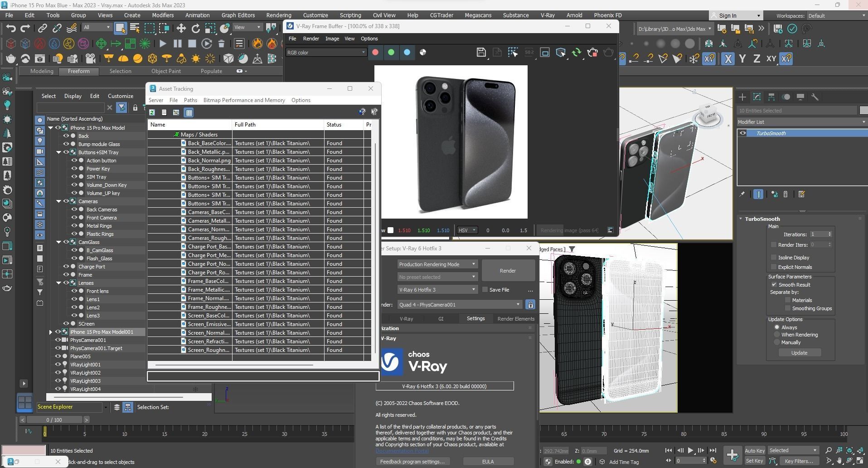The width and height of the screenshot is (868, 468).
Task: Open the Create tab in command panel
Action: pos(742,97)
